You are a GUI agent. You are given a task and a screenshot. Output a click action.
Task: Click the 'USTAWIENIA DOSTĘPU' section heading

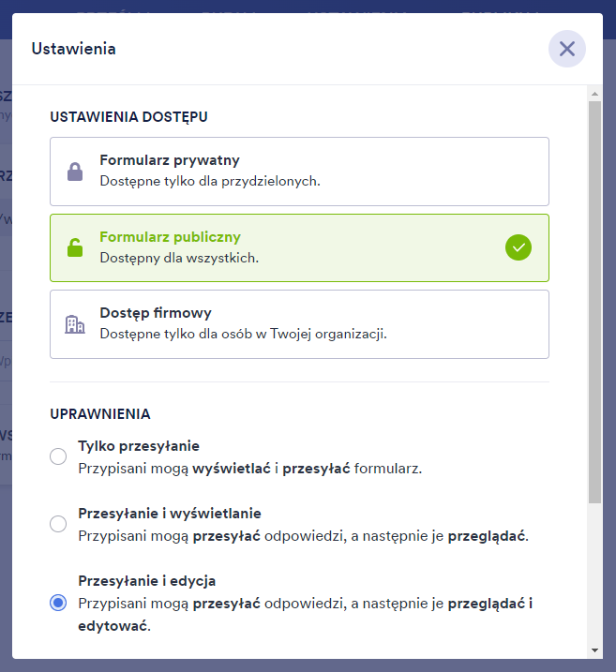tap(129, 117)
